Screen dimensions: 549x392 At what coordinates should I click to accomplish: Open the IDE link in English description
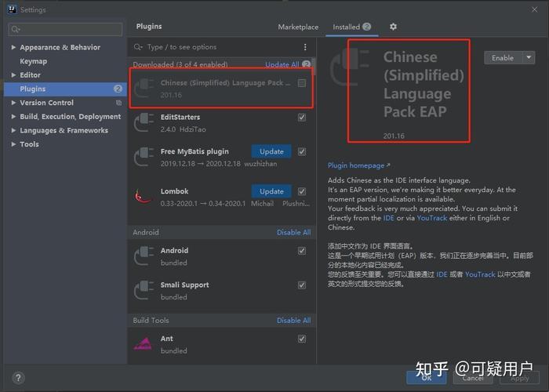pyautogui.click(x=389, y=218)
